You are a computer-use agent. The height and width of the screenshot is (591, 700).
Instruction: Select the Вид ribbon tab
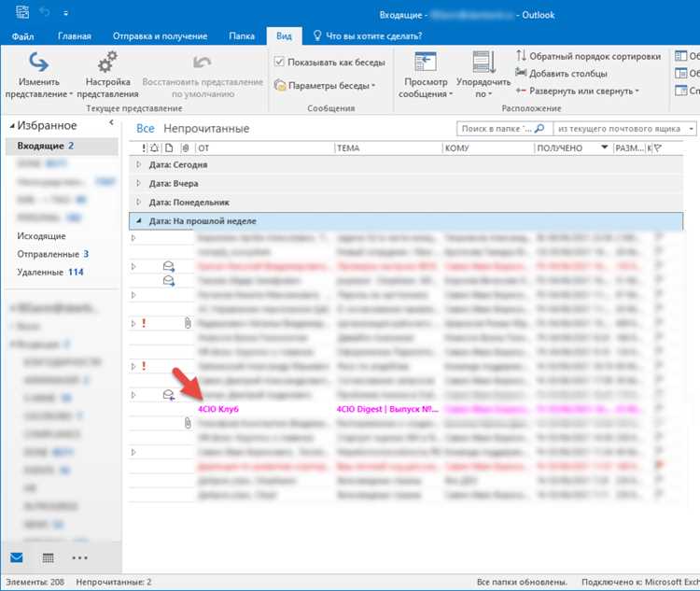(284, 36)
